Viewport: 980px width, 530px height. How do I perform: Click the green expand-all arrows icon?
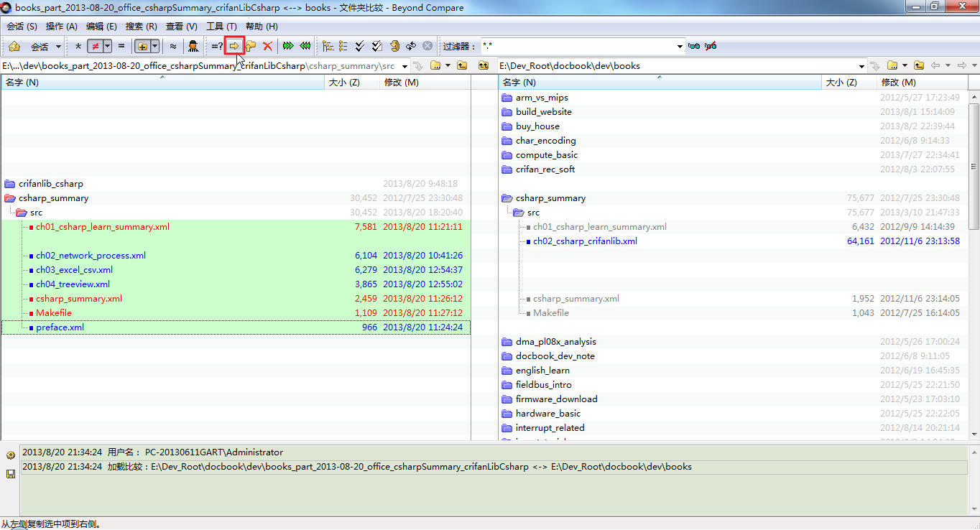point(288,47)
